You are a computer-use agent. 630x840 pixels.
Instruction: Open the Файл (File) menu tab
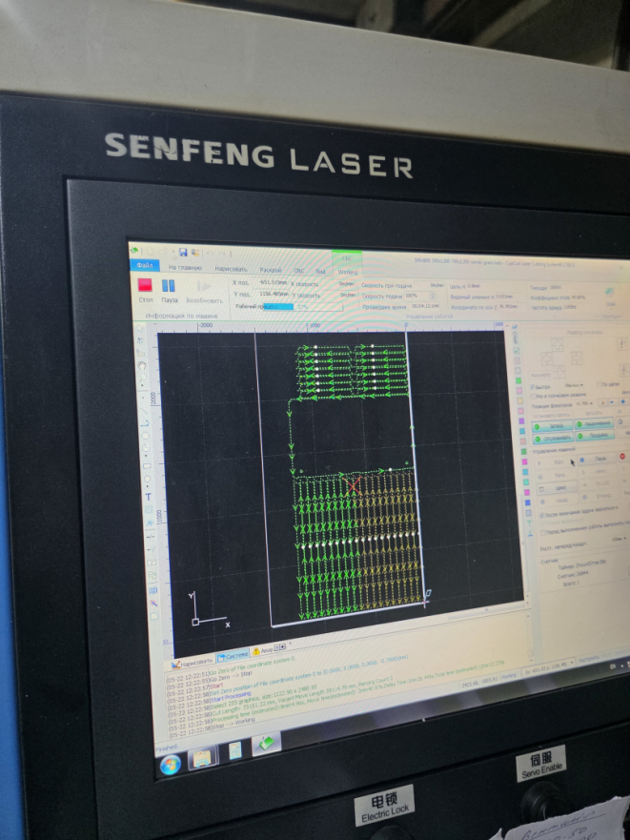pyautogui.click(x=145, y=266)
